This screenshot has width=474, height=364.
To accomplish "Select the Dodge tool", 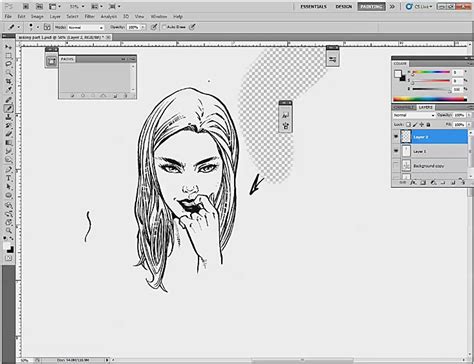I will (x=8, y=160).
